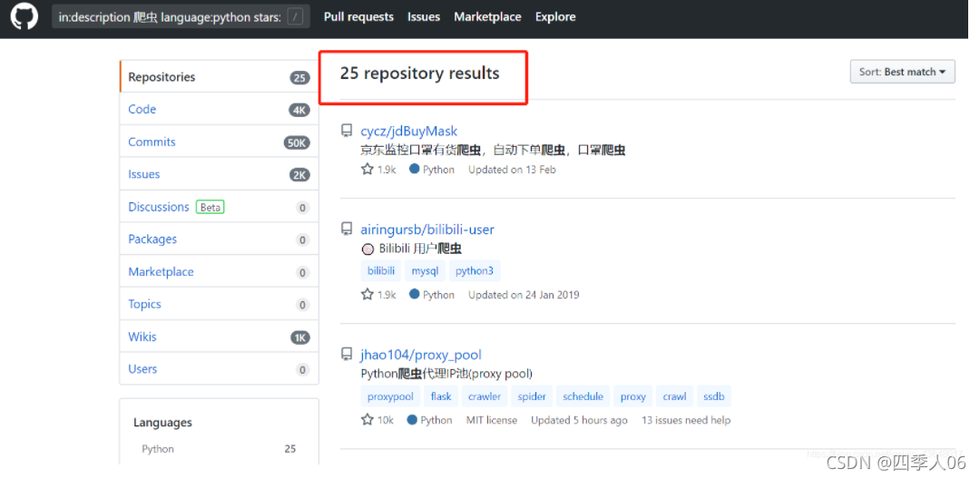The height and width of the screenshot is (479, 980).
Task: Open Explore in the top navigation
Action: click(555, 17)
